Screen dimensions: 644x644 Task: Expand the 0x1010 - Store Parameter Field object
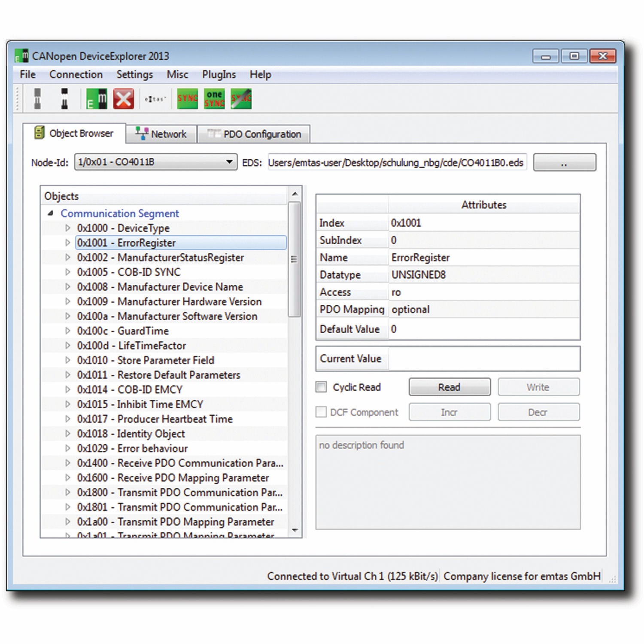pyautogui.click(x=68, y=360)
